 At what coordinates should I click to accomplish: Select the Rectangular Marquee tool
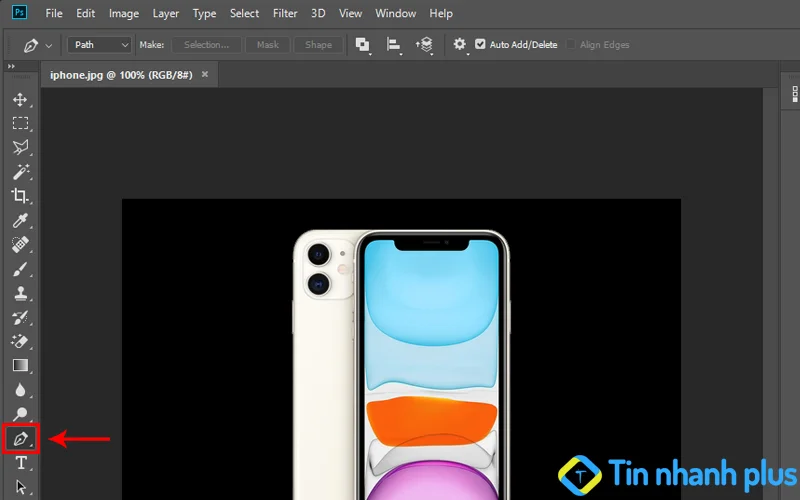click(x=20, y=124)
